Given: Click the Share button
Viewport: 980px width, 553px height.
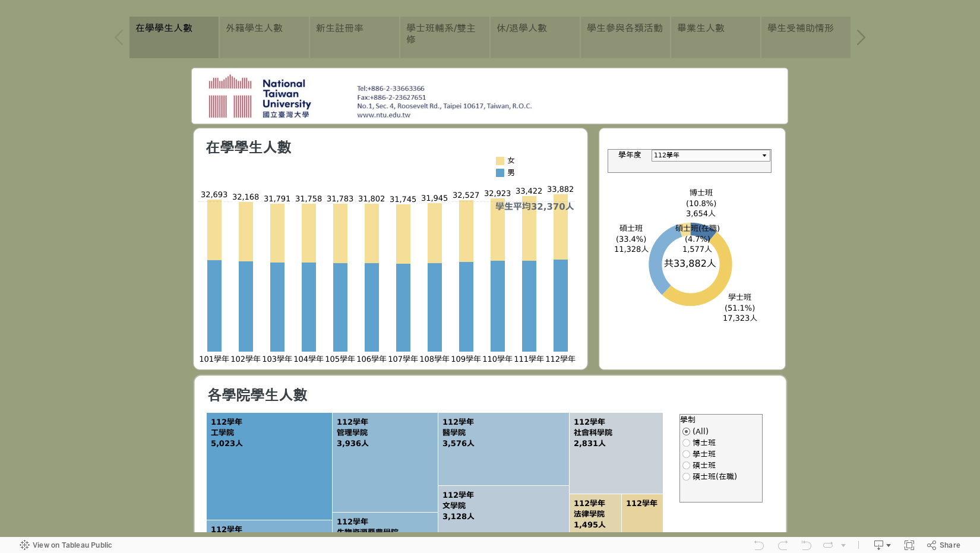Looking at the screenshot, I should coord(944,545).
